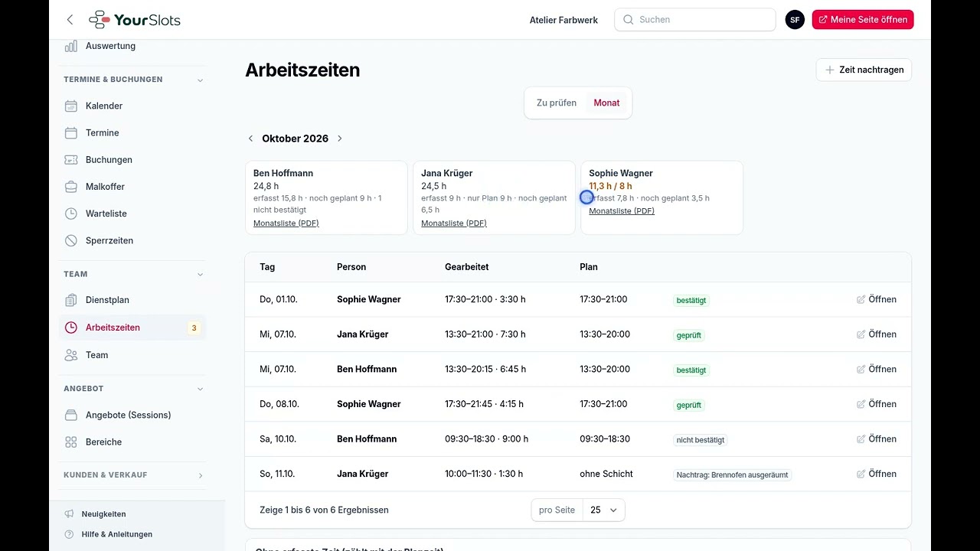Go to previous month before Oktober 2026
Screen dimensions: 980x551
coord(250,139)
